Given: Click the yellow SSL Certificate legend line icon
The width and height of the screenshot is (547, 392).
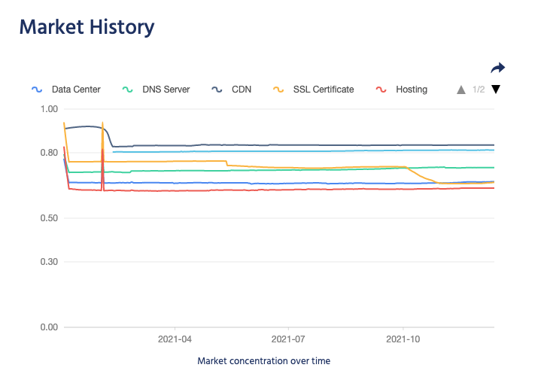Looking at the screenshot, I should tap(278, 90).
